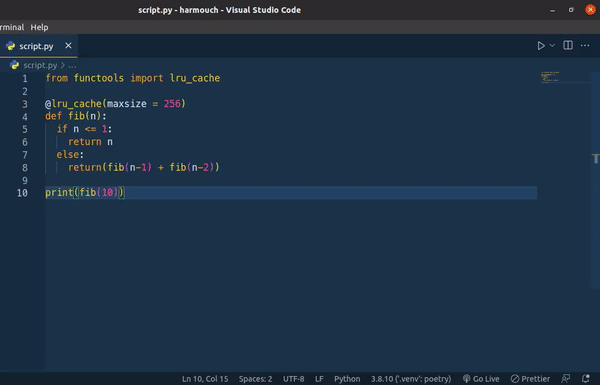
Task: Click line number 4 in the gutter
Action: pos(25,116)
